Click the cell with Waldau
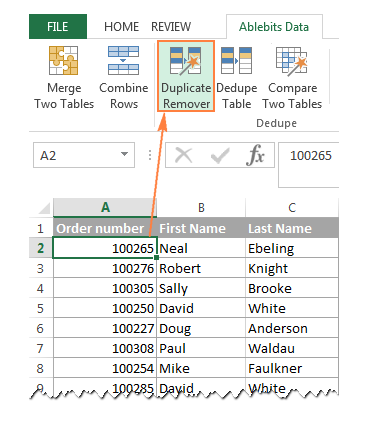381x423 pixels. coord(292,348)
